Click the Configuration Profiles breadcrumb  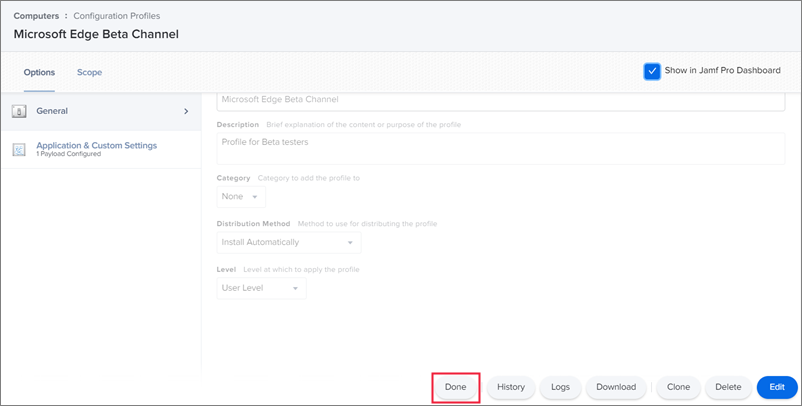pyautogui.click(x=112, y=16)
